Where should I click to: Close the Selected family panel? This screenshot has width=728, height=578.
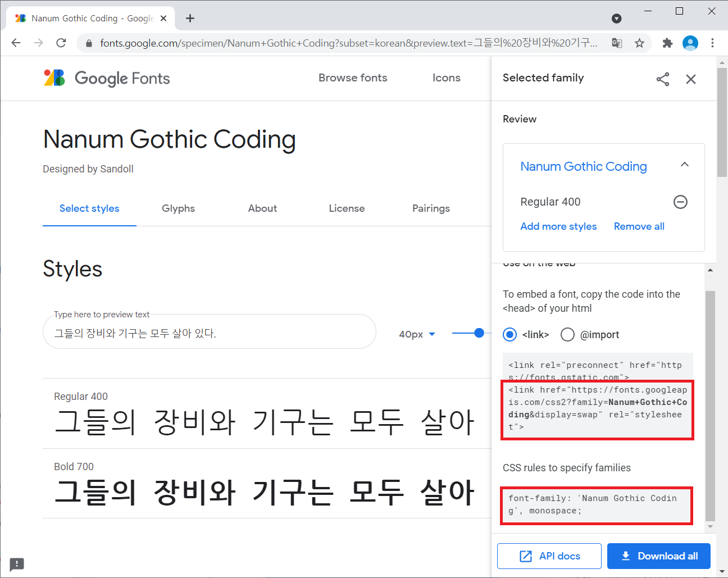[x=691, y=79]
